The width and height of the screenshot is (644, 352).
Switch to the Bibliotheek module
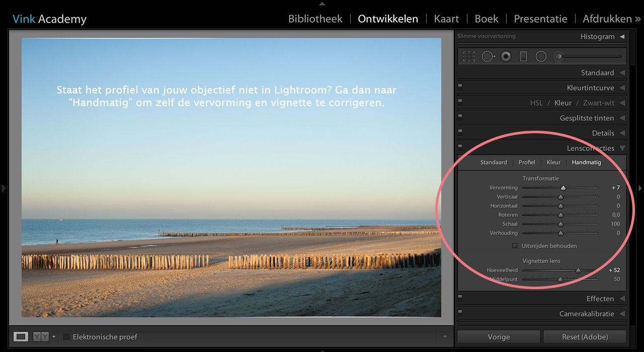point(315,19)
